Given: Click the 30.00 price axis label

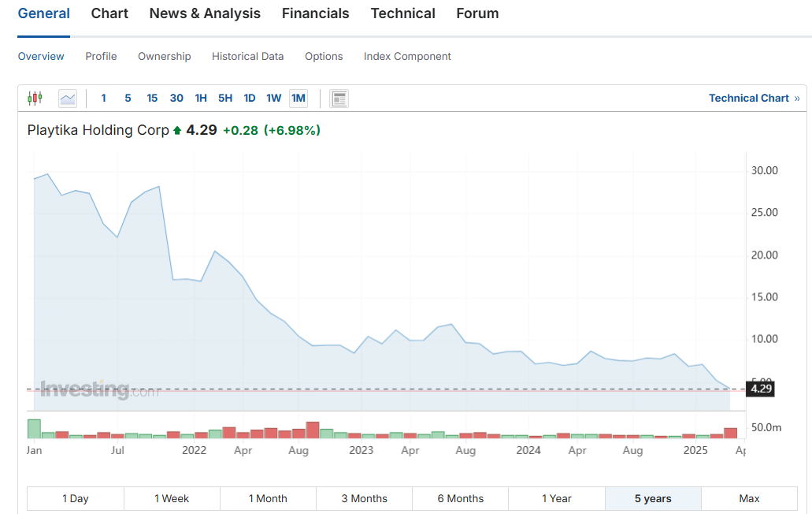Looking at the screenshot, I should 765,170.
